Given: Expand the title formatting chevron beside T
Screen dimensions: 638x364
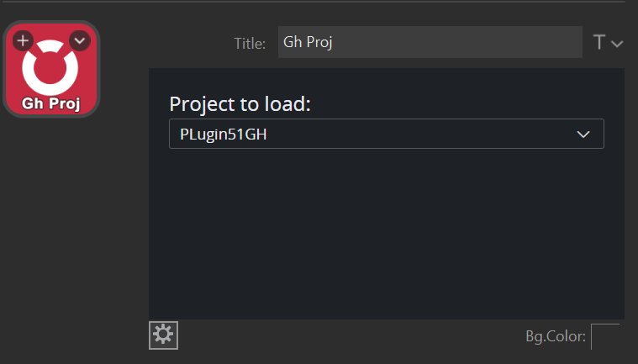Looking at the screenshot, I should click(x=617, y=44).
